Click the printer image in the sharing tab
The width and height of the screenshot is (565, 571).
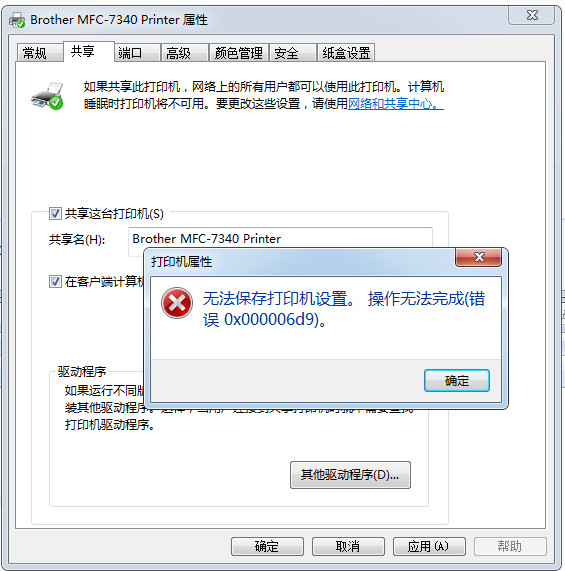48,96
